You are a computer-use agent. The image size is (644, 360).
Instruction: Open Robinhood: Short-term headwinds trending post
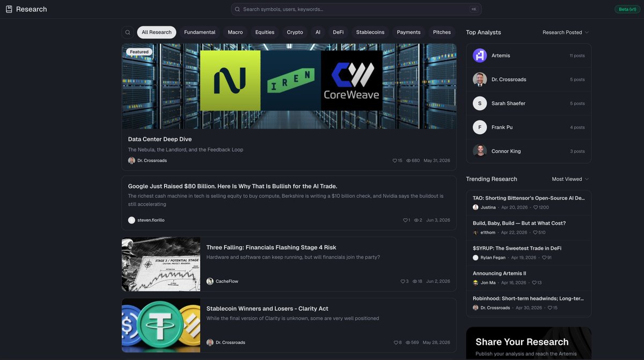529,298
